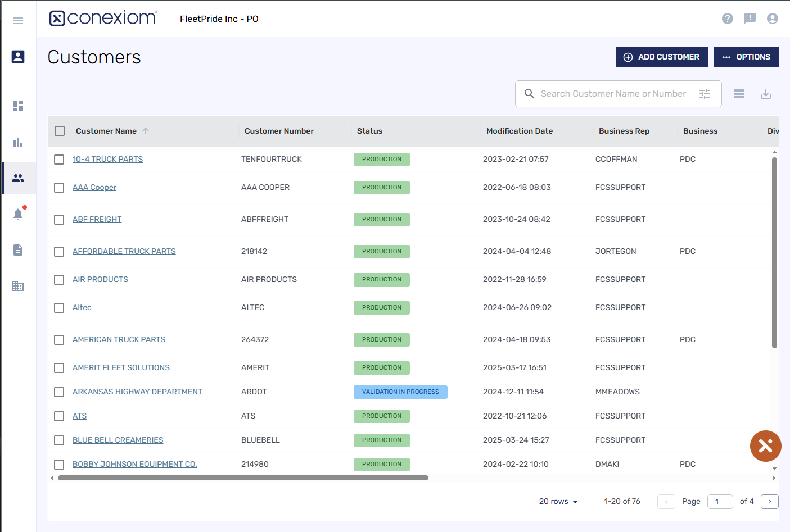
Task: Check the AAA Cooper row
Action: point(59,188)
